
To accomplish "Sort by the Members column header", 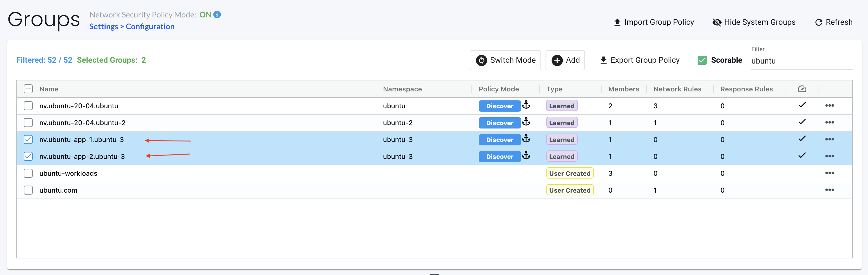I will click(623, 89).
